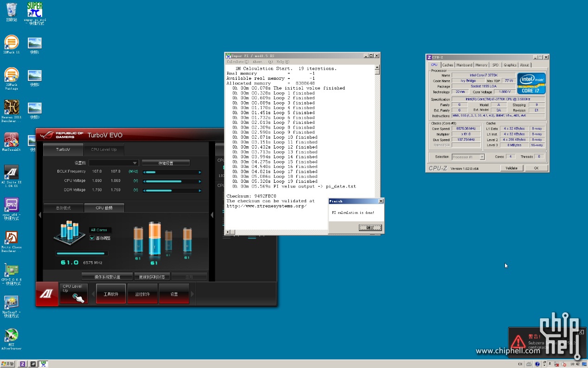Open the MSI Afterburner desktop icon
The width and height of the screenshot is (588, 368).
pos(12,340)
